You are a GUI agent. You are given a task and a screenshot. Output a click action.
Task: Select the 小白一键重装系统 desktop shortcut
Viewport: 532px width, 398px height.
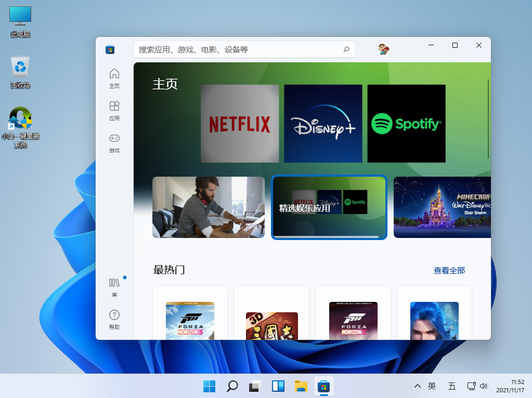coord(20,127)
